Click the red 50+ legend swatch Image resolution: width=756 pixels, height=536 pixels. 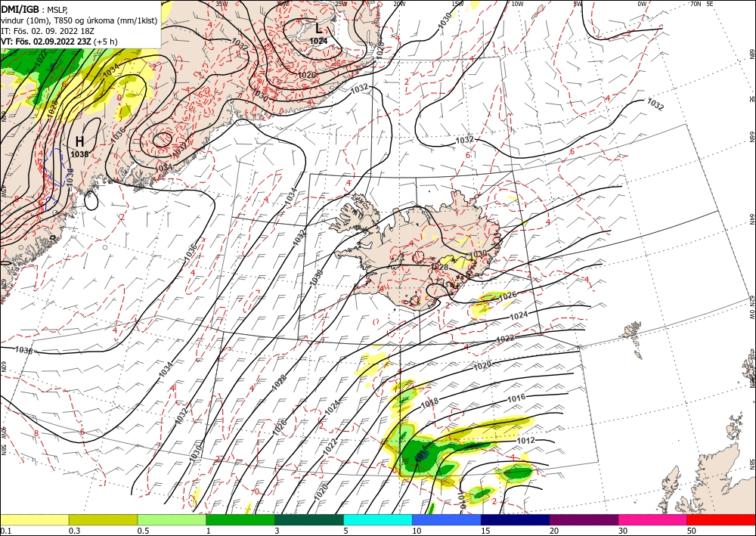[x=721, y=519]
